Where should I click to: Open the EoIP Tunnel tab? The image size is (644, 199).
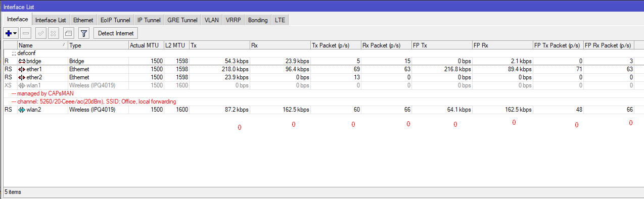(x=115, y=20)
